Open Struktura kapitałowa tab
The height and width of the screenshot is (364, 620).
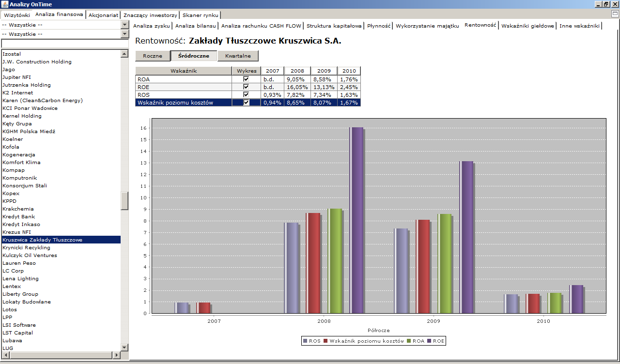point(334,26)
